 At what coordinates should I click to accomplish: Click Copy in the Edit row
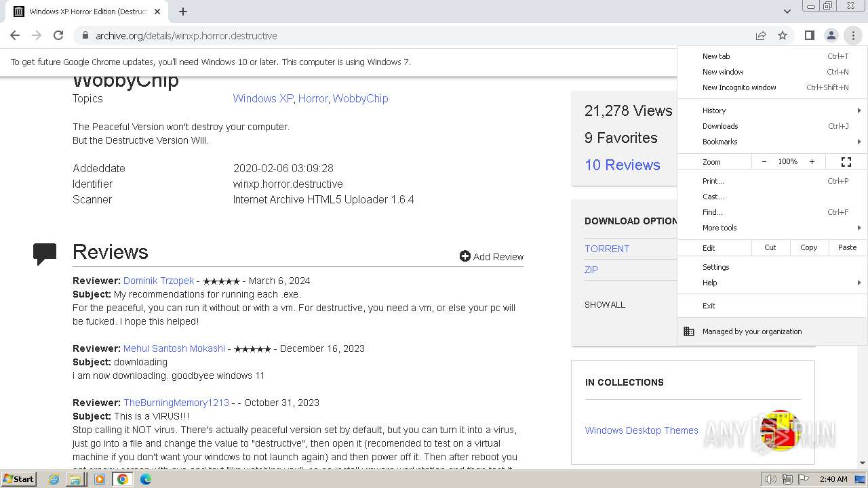click(x=809, y=247)
